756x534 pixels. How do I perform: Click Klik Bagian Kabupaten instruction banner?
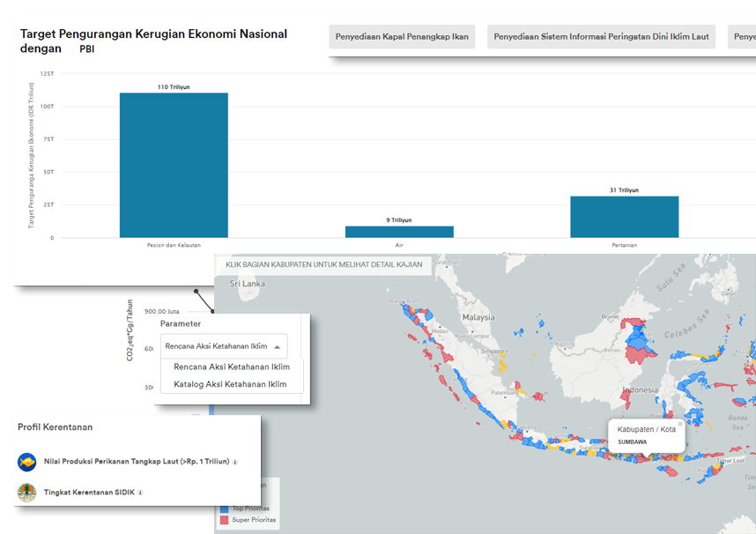click(323, 264)
